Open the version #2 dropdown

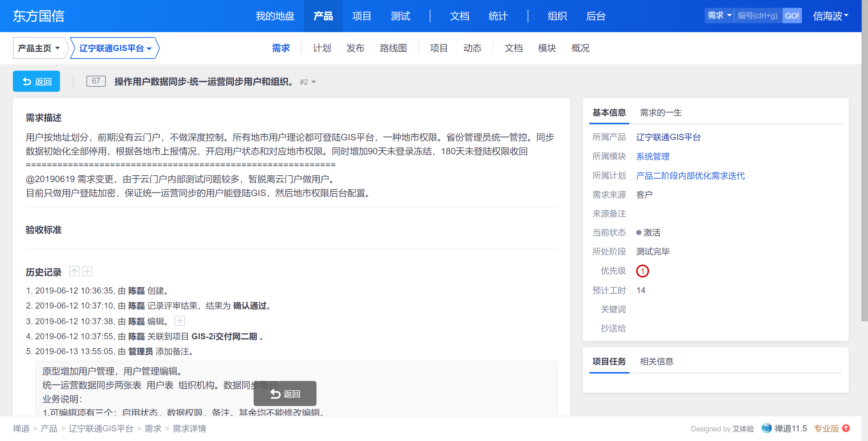308,82
